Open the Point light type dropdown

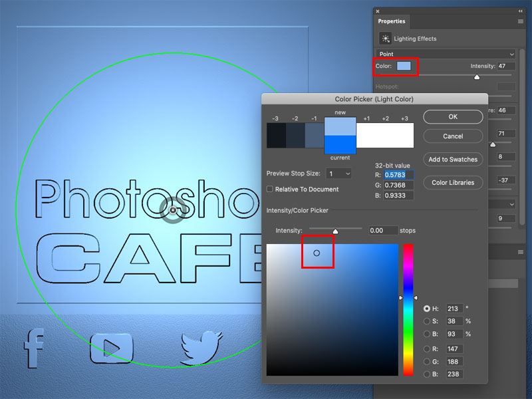[x=446, y=54]
